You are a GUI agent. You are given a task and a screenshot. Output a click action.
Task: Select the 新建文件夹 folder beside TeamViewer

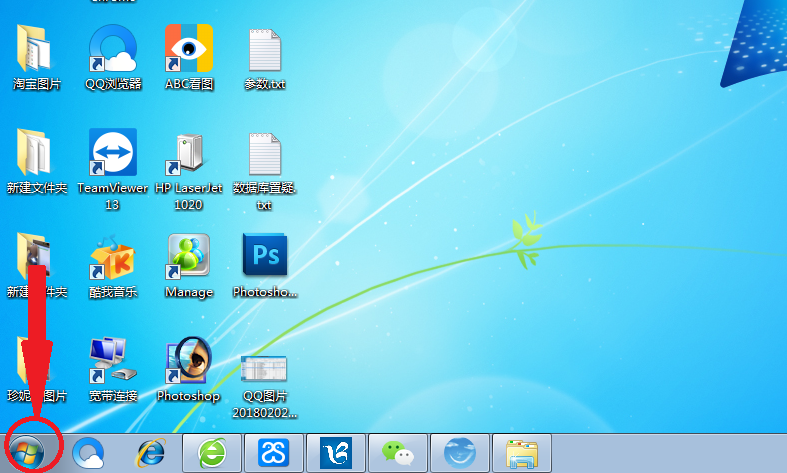[x=36, y=161]
